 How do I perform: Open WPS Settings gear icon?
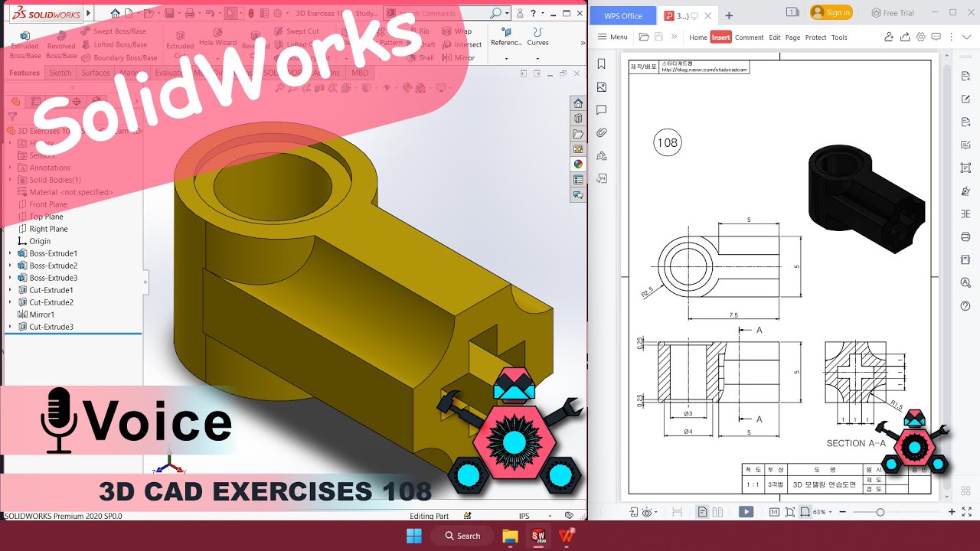[921, 37]
